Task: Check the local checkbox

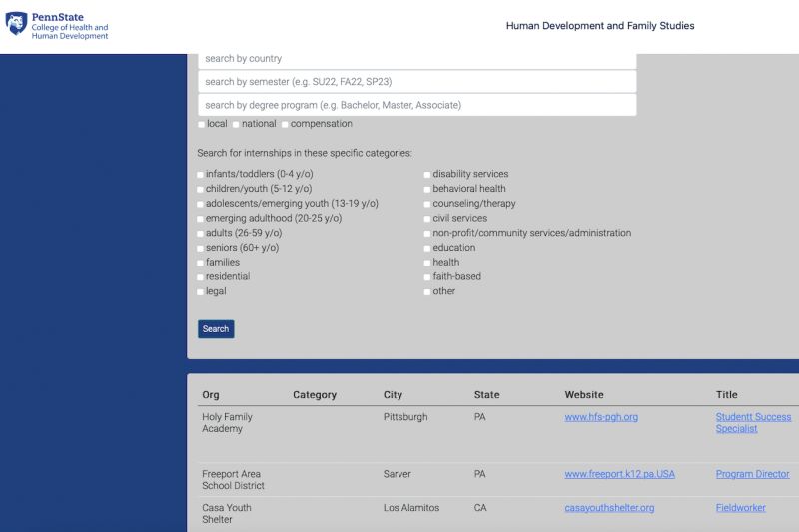Action: click(202, 124)
